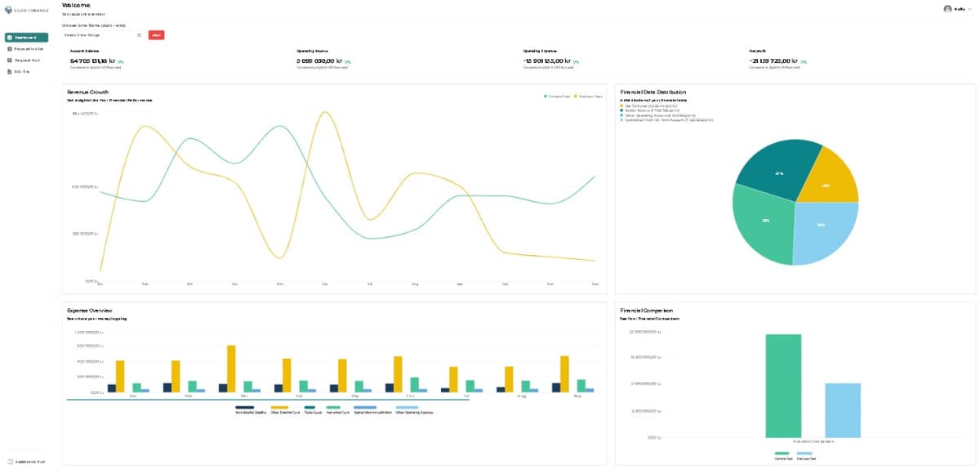Toggle Previous Year in Financial Comparison legend
980x470 pixels.
[x=804, y=454]
